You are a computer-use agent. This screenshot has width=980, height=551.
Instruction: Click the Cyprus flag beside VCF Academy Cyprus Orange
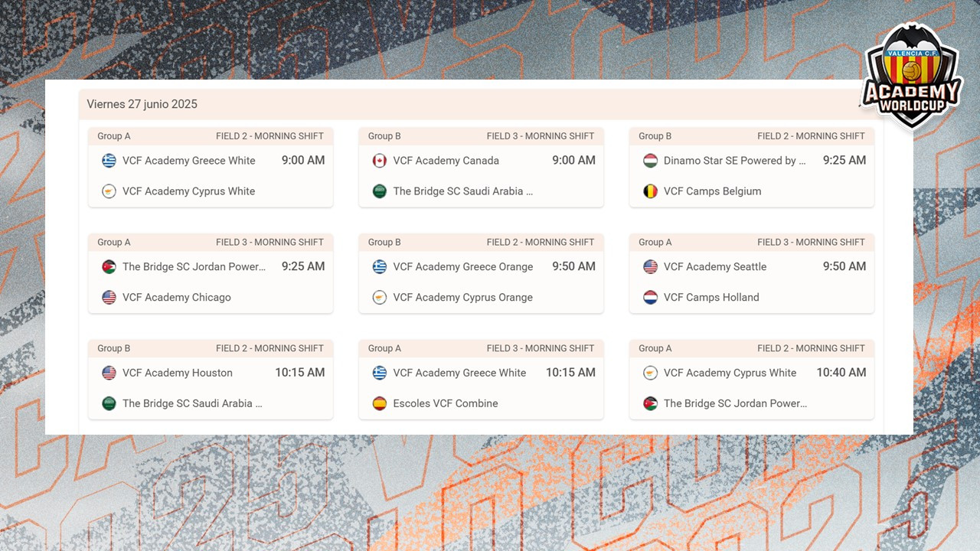tap(380, 298)
